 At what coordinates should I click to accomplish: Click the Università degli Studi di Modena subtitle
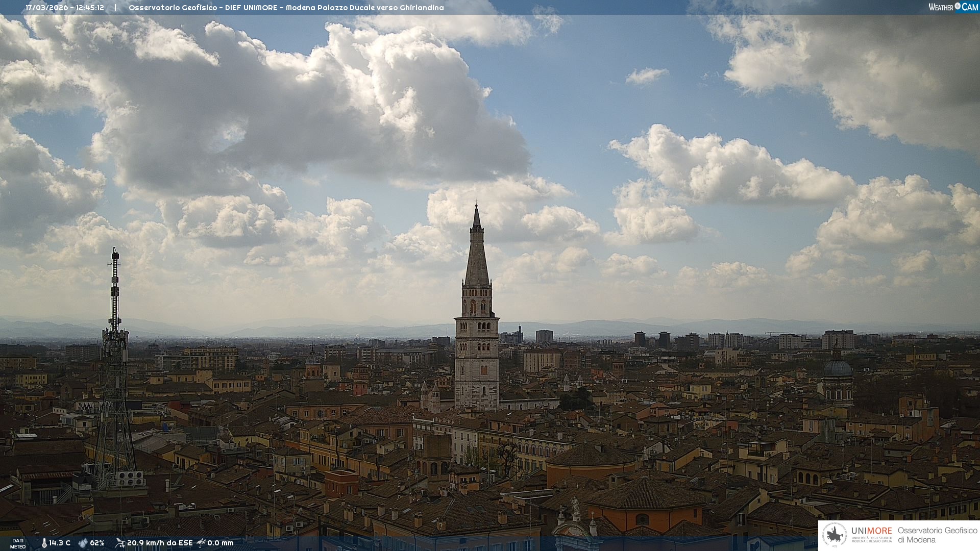click(x=871, y=540)
